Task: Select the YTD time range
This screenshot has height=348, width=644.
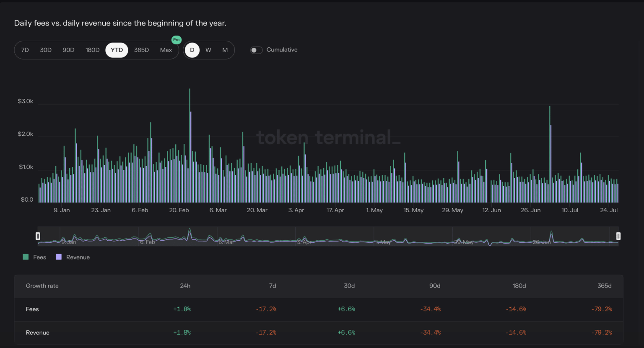Action: point(116,50)
